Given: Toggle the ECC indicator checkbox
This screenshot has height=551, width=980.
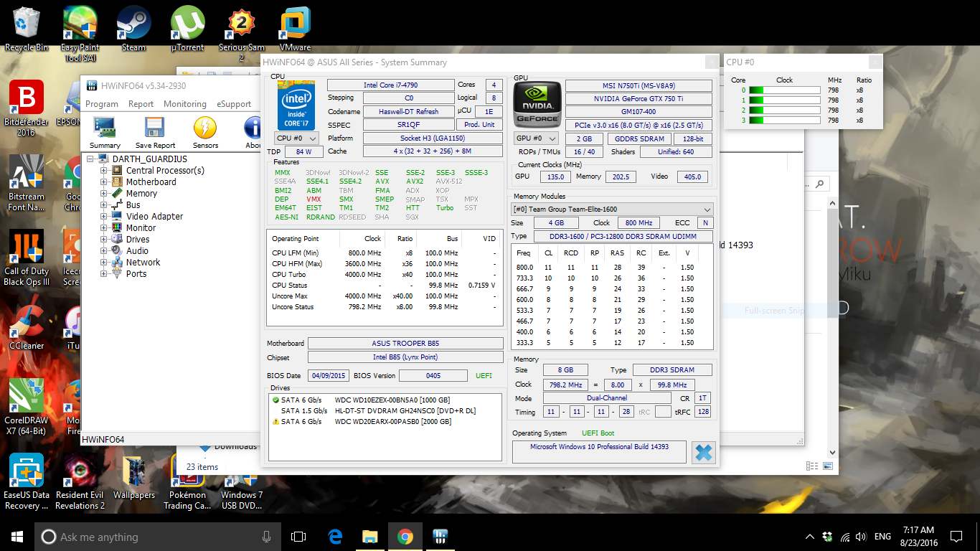Looking at the screenshot, I should point(705,222).
